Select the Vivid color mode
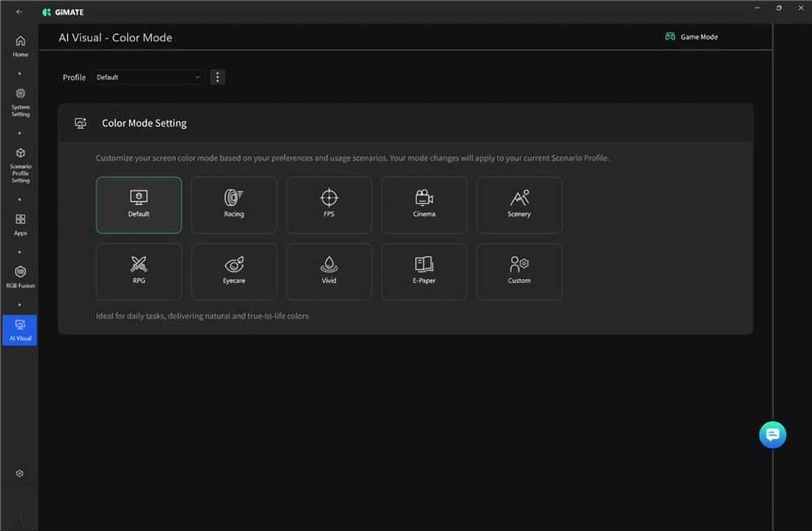 328,271
